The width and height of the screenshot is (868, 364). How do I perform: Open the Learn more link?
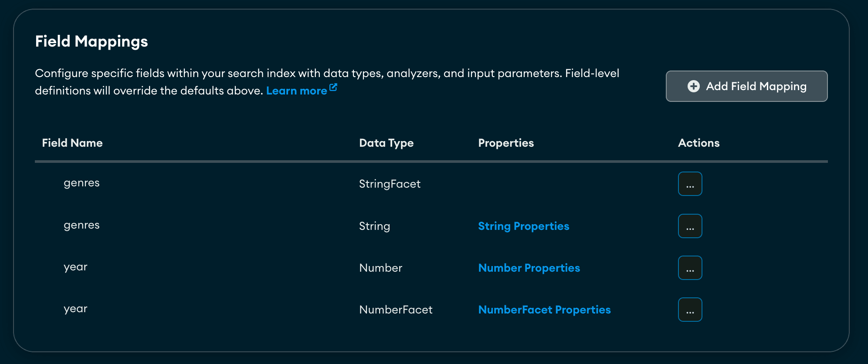click(296, 91)
